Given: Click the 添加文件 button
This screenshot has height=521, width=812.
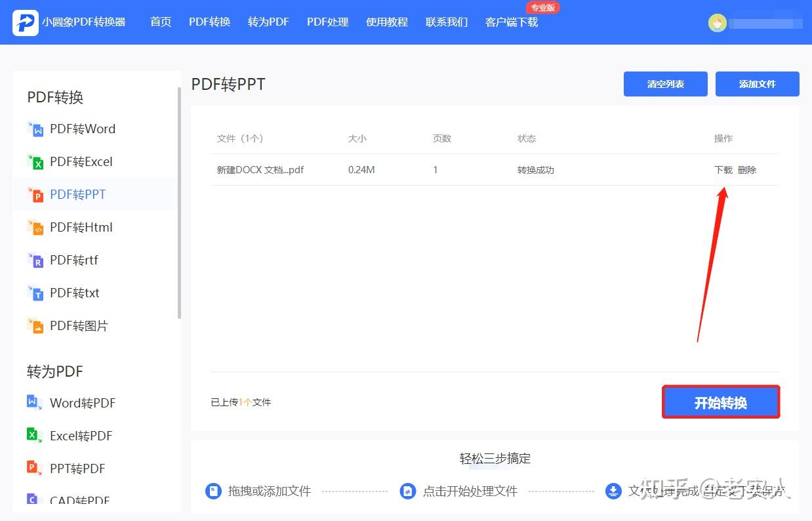Looking at the screenshot, I should (758, 84).
